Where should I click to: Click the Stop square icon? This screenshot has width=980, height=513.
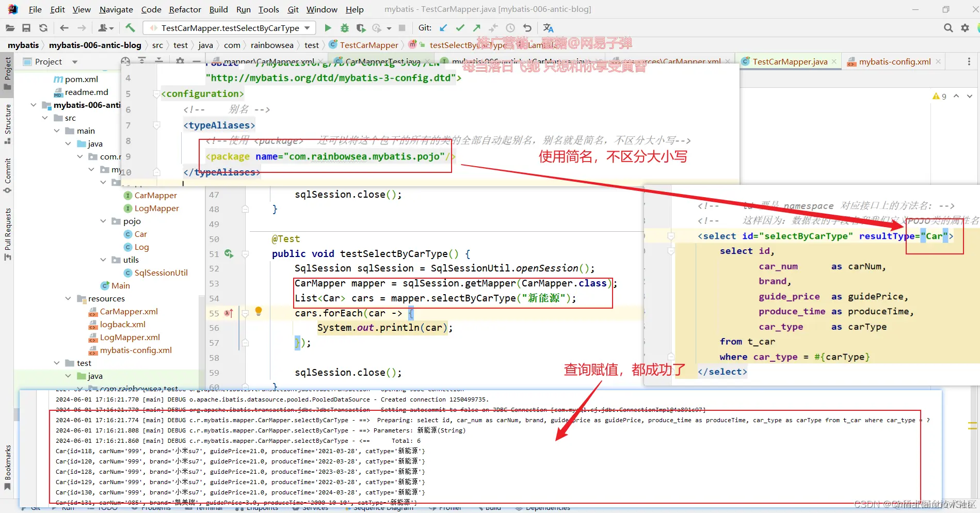(402, 28)
